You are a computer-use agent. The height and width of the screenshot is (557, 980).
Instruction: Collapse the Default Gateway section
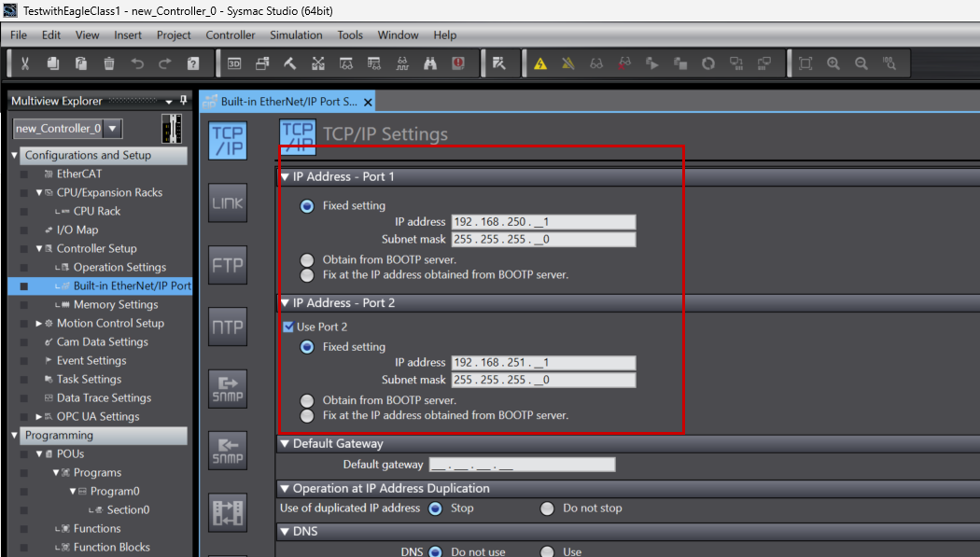(x=285, y=443)
